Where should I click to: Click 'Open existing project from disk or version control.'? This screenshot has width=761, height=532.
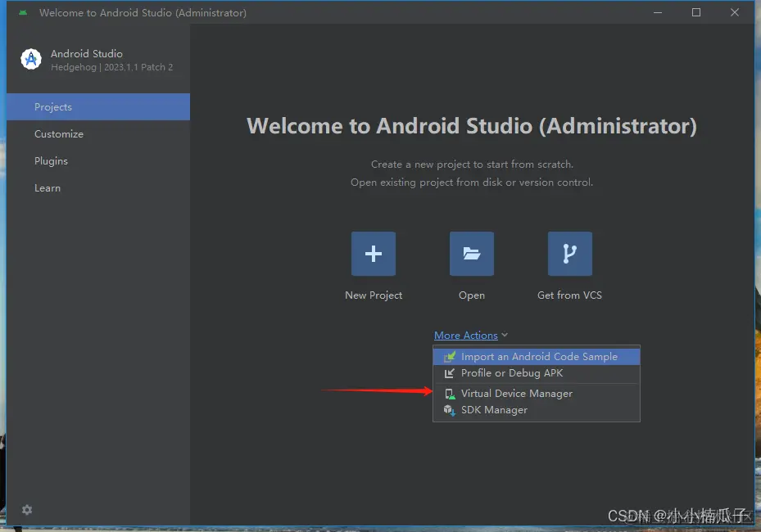pyautogui.click(x=472, y=183)
